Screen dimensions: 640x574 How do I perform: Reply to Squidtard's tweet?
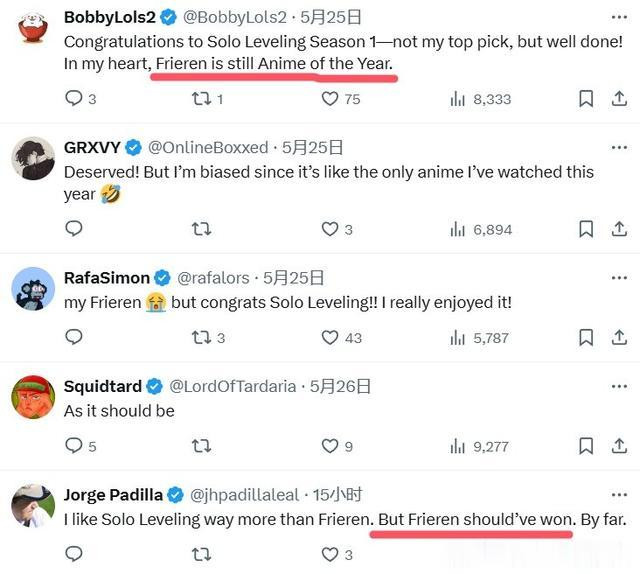pos(73,446)
